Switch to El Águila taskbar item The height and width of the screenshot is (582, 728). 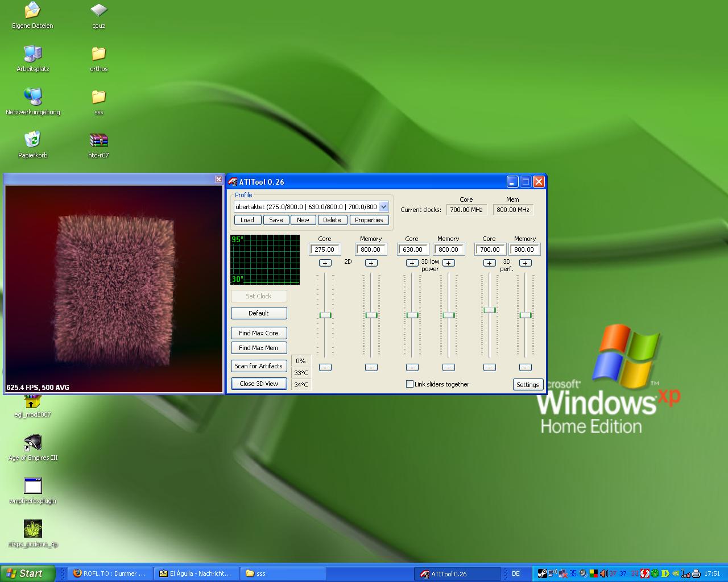[197, 573]
